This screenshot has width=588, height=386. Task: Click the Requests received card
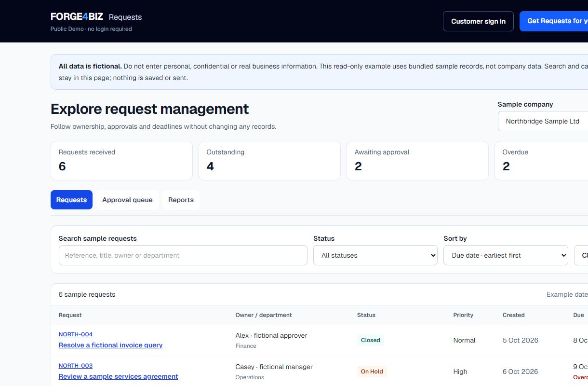[121, 161]
